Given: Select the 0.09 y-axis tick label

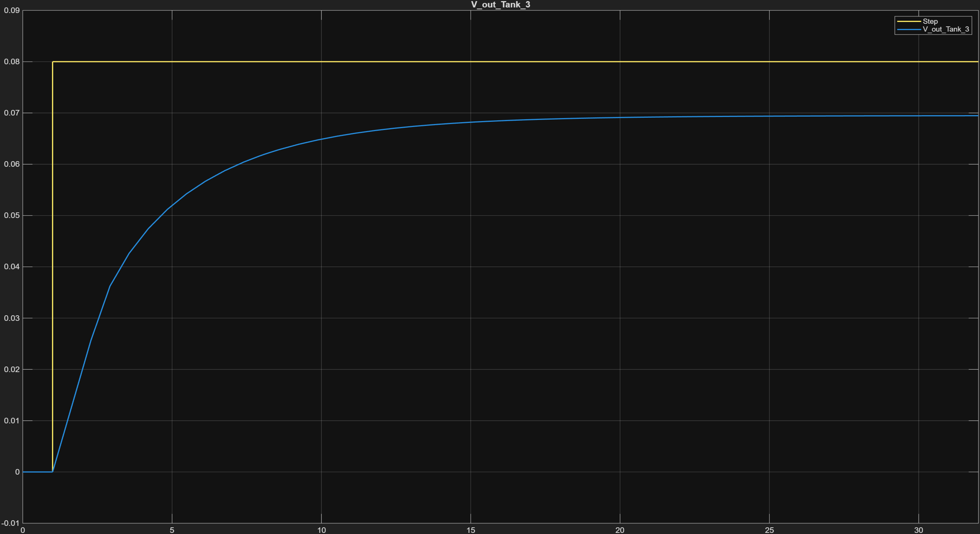Looking at the screenshot, I should click(x=12, y=10).
